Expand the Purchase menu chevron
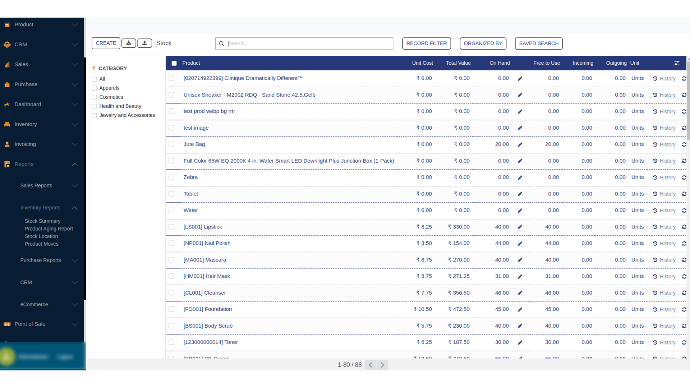This screenshot has width=690, height=388. point(75,84)
